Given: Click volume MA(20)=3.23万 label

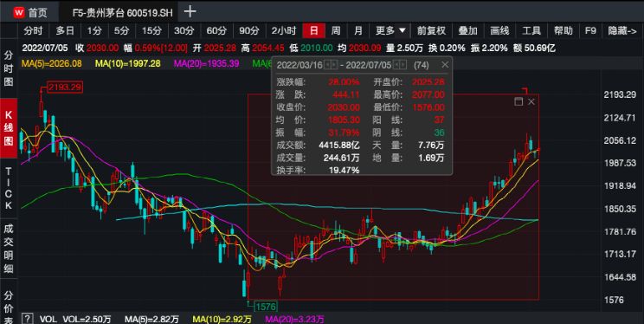Looking at the screenshot, I should [x=294, y=319].
